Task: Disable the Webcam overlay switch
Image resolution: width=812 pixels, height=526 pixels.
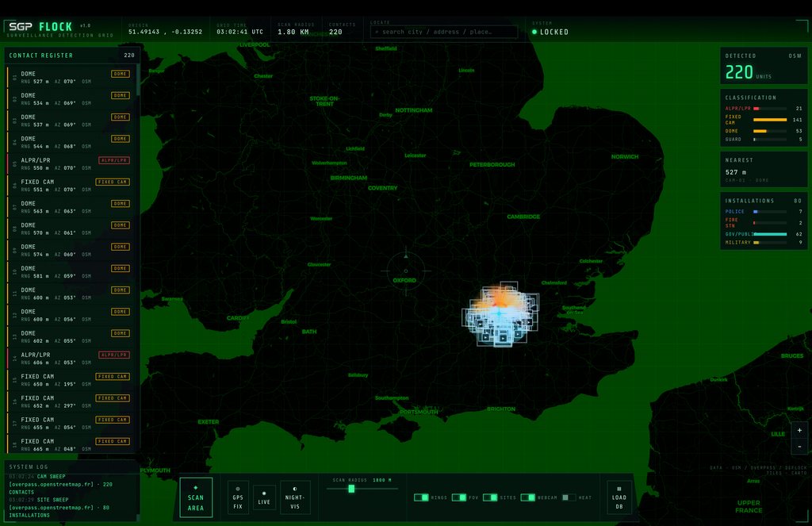Action: (527, 497)
